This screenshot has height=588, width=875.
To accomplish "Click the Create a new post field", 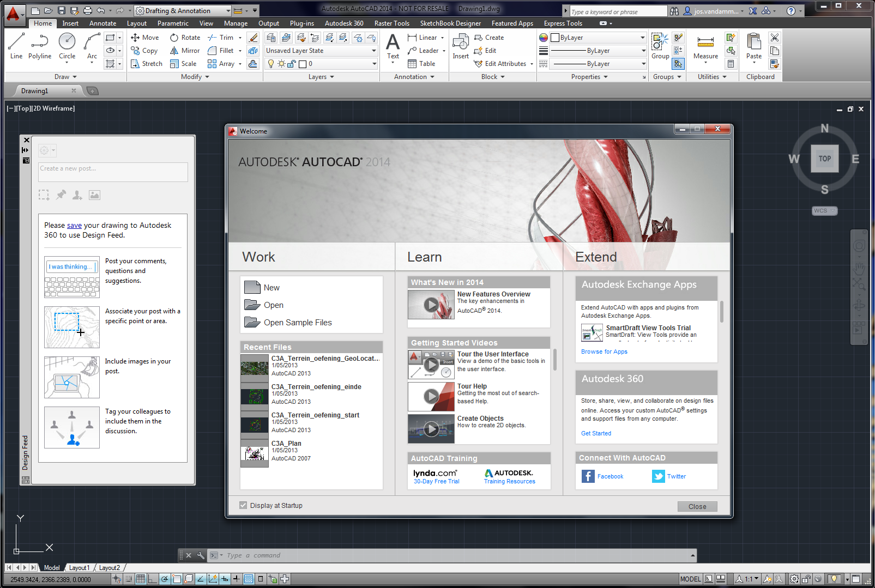I will [x=113, y=172].
